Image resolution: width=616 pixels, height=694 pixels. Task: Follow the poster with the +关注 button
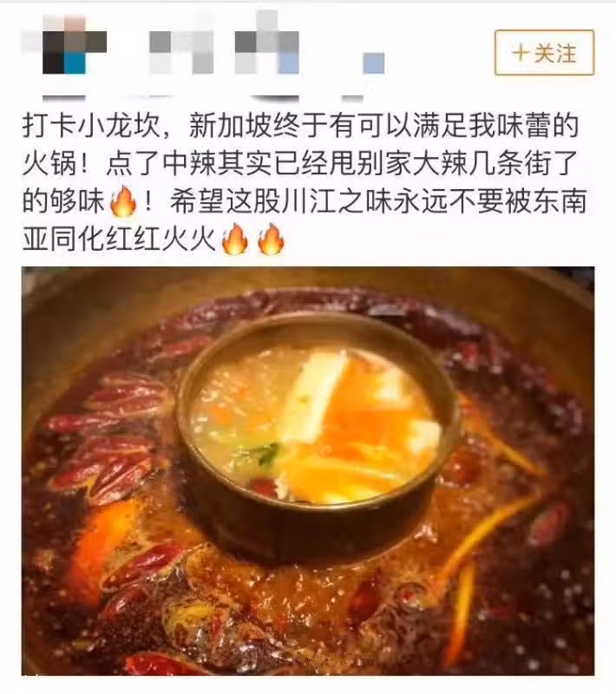pos(544,53)
